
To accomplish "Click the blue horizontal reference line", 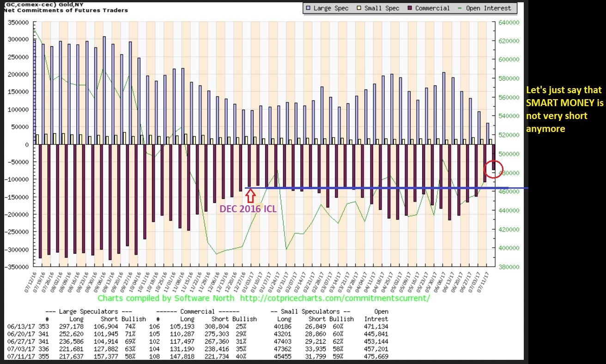I will pos(370,188).
